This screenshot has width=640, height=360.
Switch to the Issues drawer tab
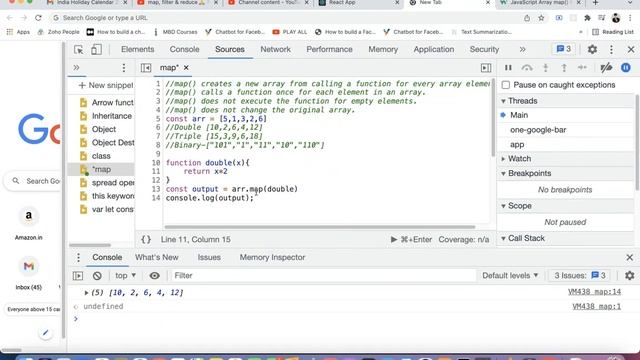(209, 258)
